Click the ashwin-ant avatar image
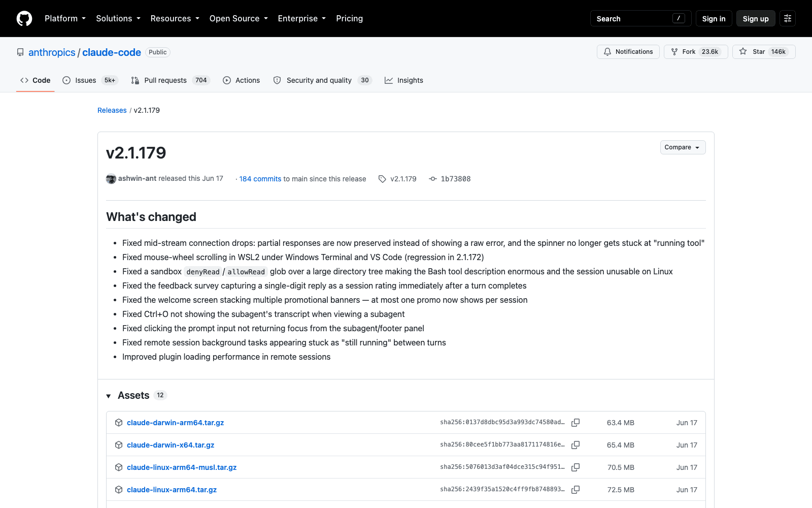Viewport: 812px width, 508px height. click(x=111, y=179)
